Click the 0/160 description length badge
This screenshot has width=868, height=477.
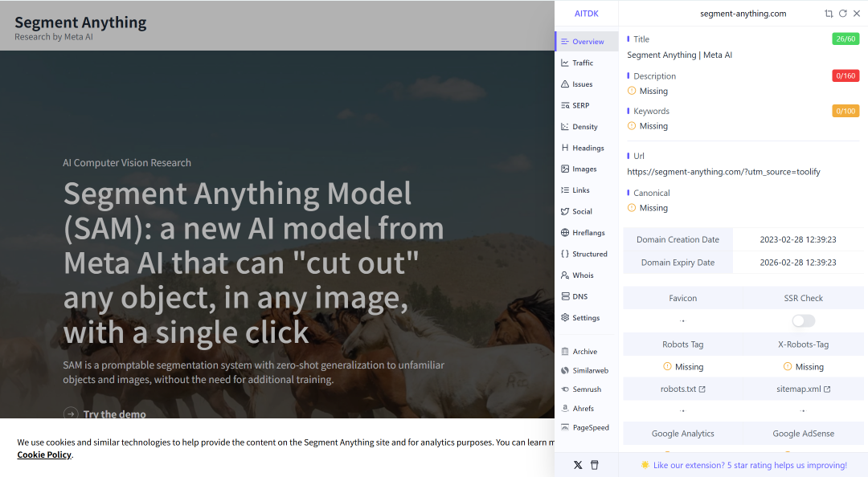845,75
